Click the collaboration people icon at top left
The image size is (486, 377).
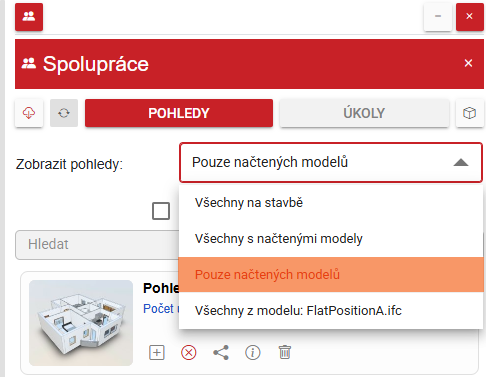click(x=29, y=17)
